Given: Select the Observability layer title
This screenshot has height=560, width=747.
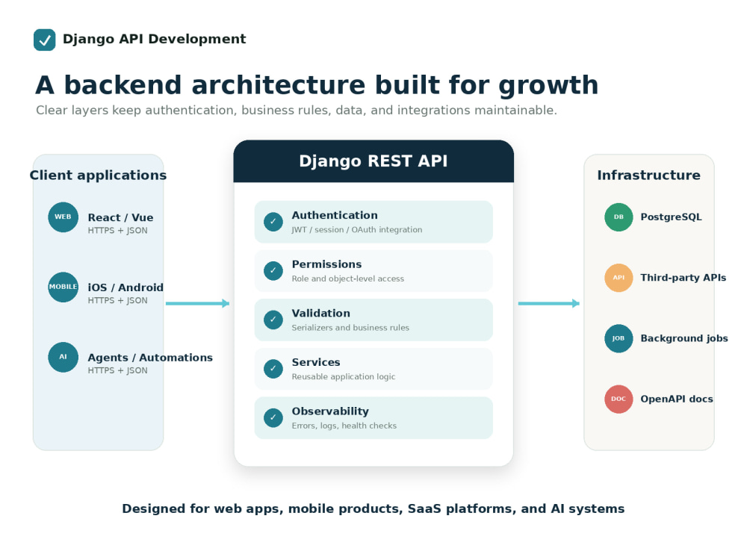Looking at the screenshot, I should click(x=330, y=411).
